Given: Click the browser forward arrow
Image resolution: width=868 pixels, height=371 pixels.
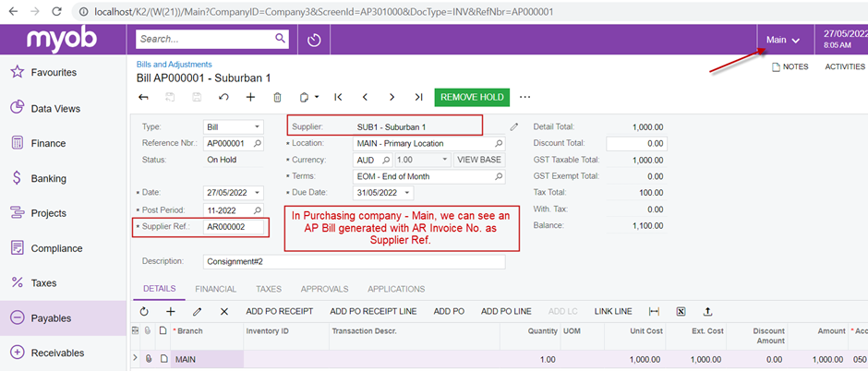Looking at the screenshot, I should pyautogui.click(x=34, y=11).
